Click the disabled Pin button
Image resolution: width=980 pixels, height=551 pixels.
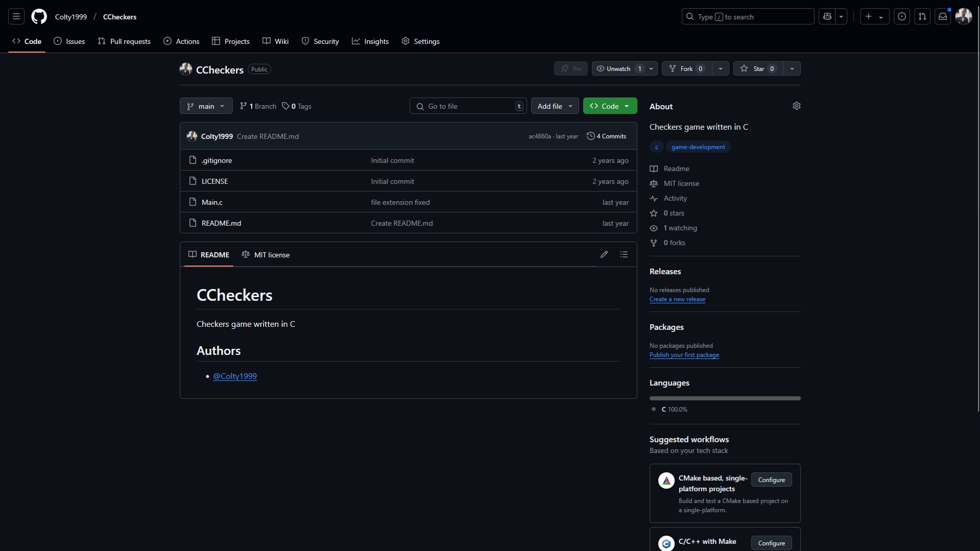(x=571, y=68)
